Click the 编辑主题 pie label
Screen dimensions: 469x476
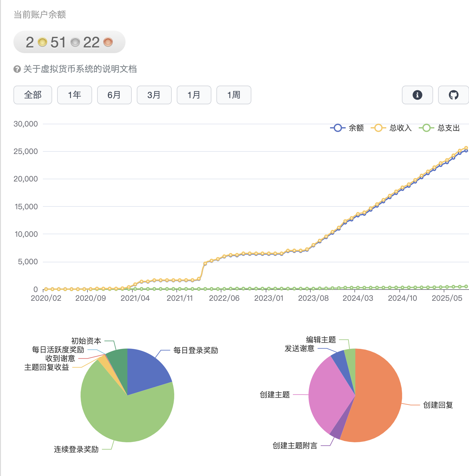click(321, 340)
